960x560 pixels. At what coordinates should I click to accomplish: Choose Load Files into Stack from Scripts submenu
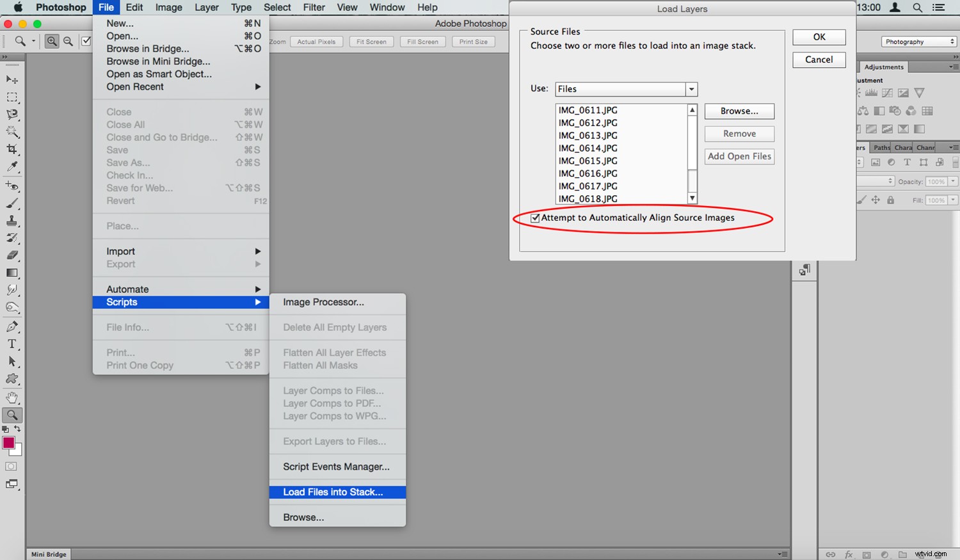point(333,492)
